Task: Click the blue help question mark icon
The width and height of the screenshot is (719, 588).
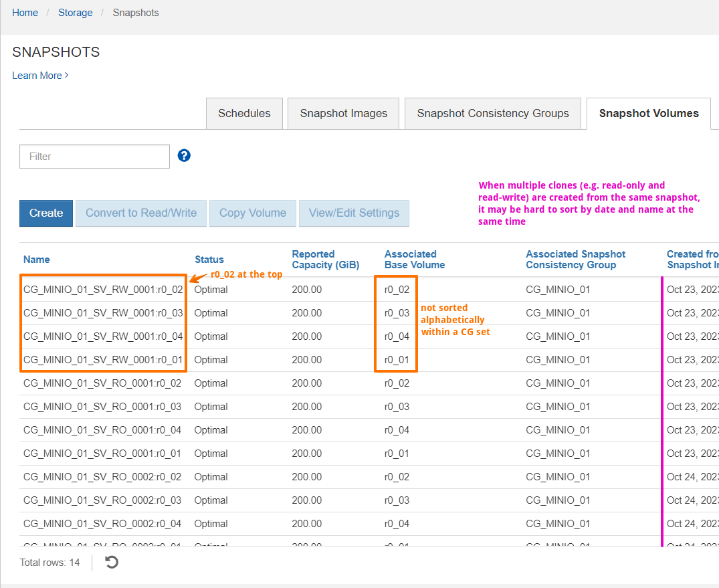Action: pos(184,156)
